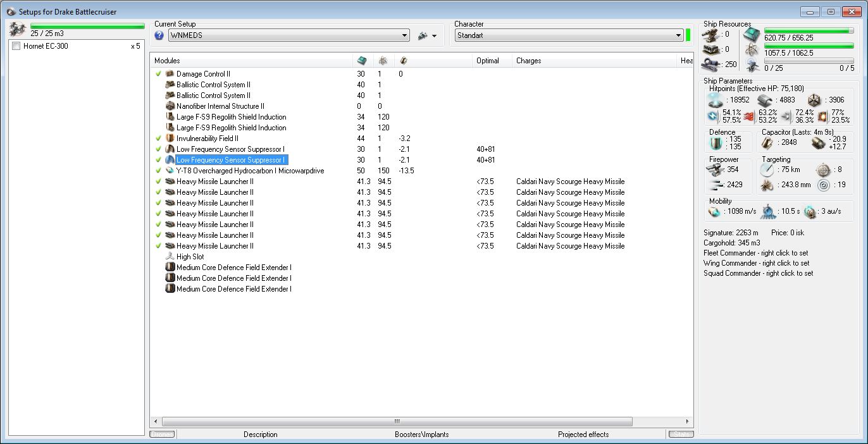Click the Wing Commander label

[x=756, y=263]
